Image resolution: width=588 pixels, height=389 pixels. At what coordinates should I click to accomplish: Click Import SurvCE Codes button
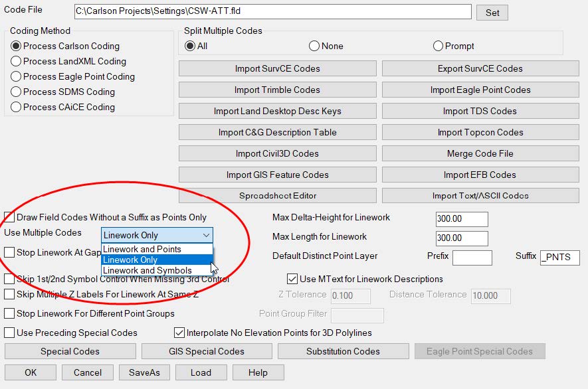pos(277,69)
